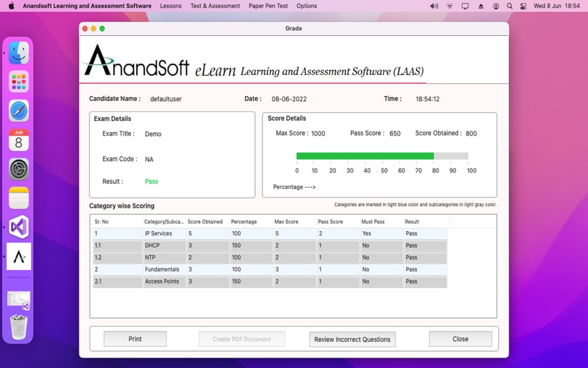Launch Safari from the dock
The image size is (588, 368).
point(19,111)
